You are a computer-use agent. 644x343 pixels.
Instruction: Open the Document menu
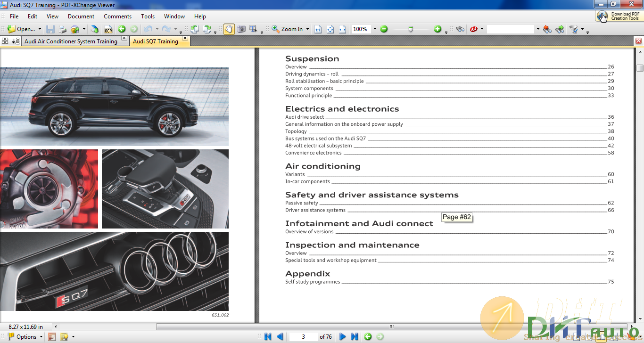tap(81, 16)
